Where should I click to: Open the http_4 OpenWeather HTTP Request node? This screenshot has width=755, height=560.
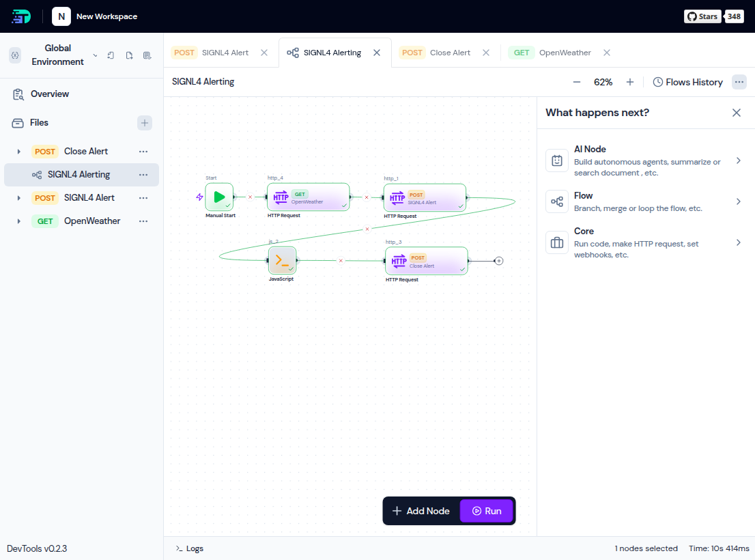309,196
